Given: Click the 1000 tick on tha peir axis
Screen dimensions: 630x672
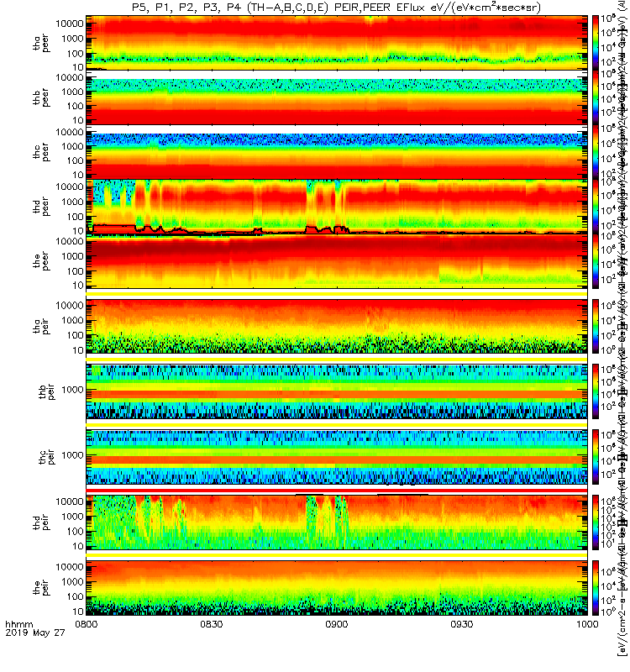Looking at the screenshot, I should coord(72,320).
